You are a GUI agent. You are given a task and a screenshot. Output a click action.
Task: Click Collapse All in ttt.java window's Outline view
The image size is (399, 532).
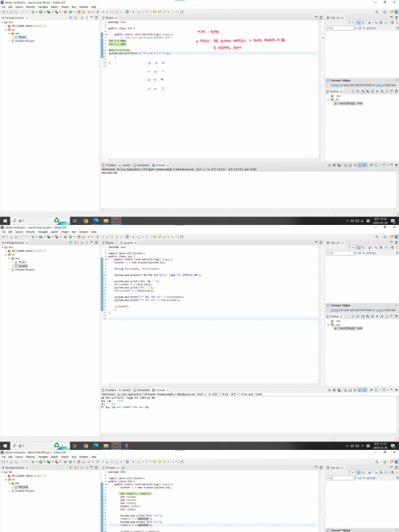point(358,91)
